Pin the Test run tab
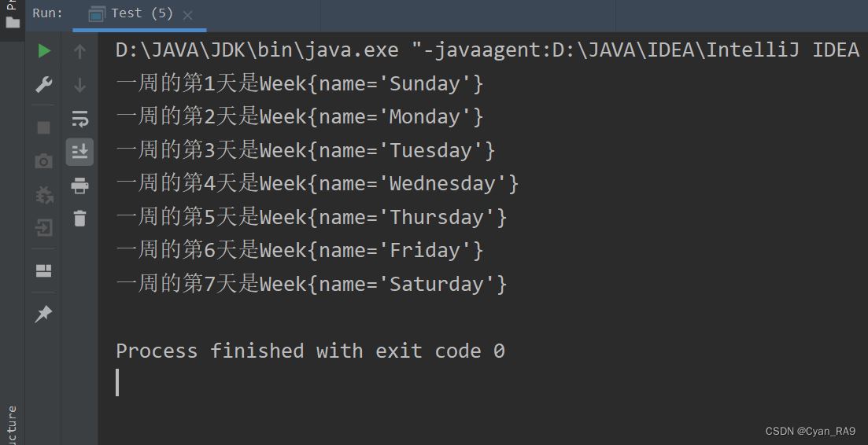Viewport: 868px width, 445px height. [43, 314]
